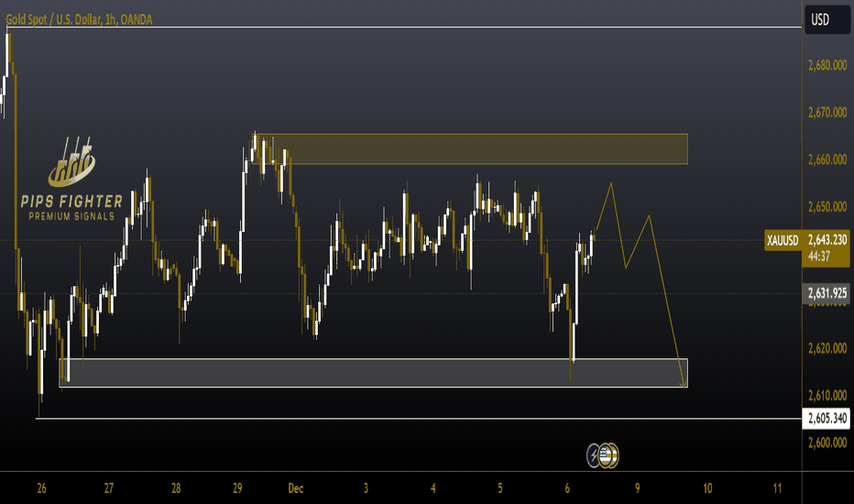
Task: Click the date 9 on the time axis
Action: coord(637,488)
